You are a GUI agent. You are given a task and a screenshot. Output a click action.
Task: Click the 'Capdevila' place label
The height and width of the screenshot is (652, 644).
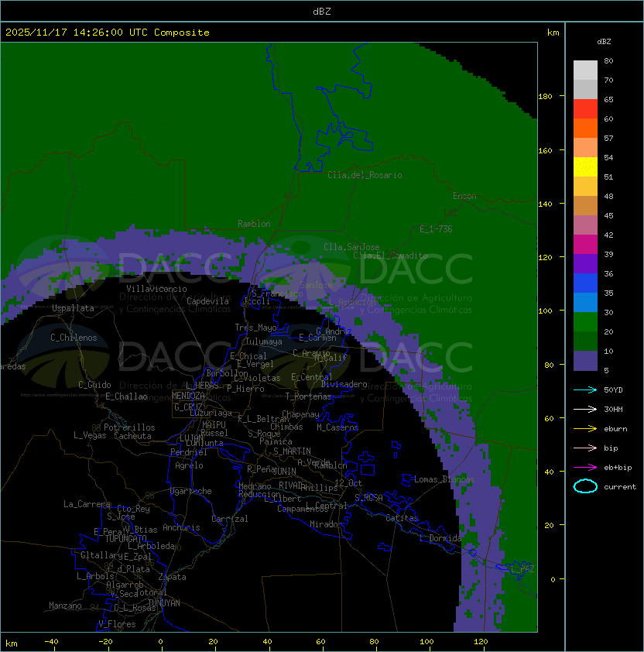pos(207,301)
